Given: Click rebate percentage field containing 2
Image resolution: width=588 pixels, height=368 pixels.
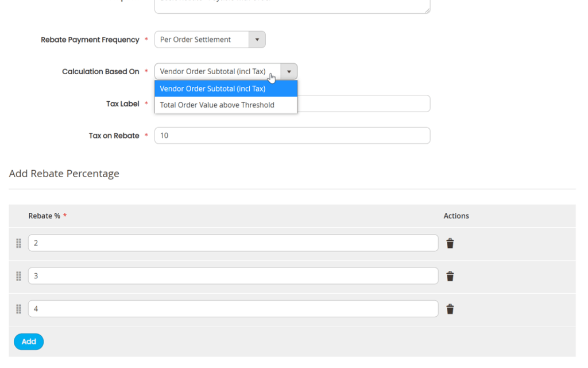Looking at the screenshot, I should click(233, 243).
